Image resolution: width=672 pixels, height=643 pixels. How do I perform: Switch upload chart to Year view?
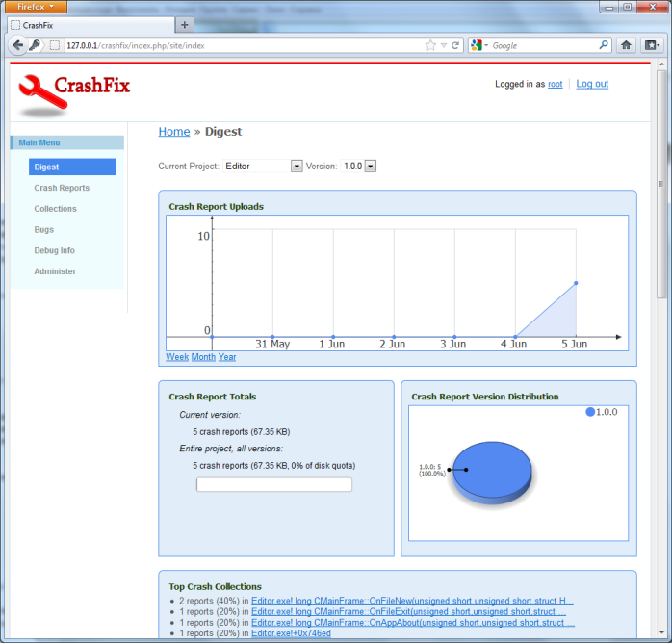coord(227,357)
